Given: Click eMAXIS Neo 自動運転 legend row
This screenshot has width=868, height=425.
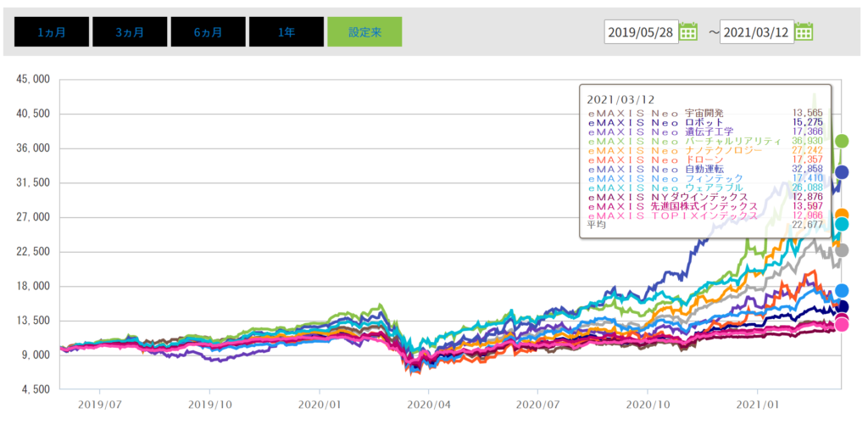Looking at the screenshot, I should coord(704,169).
